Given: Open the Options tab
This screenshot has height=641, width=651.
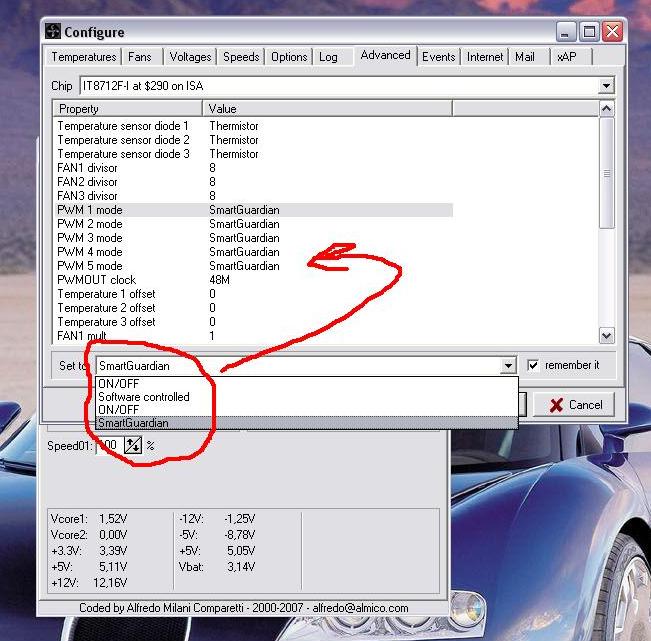Looking at the screenshot, I should [289, 56].
